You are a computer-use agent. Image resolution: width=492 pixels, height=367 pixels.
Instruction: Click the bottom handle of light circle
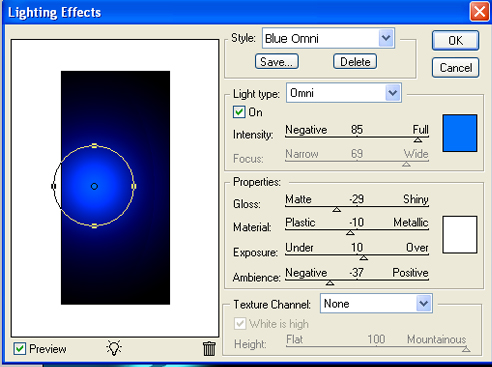[x=94, y=226]
